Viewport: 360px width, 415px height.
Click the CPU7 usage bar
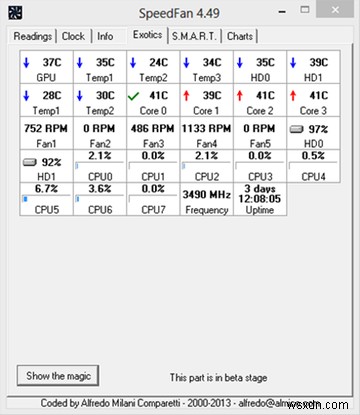click(153, 199)
